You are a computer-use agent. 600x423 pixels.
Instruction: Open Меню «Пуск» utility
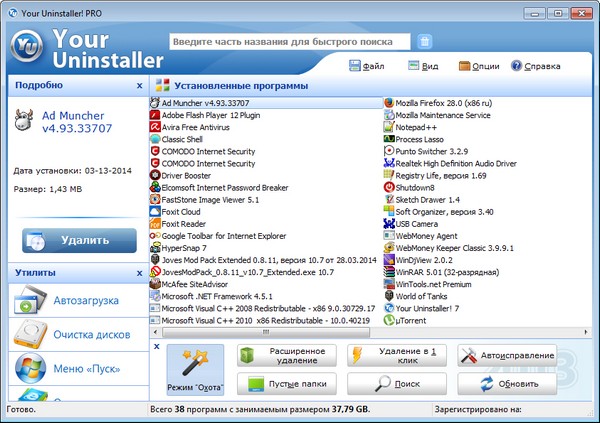tap(31, 369)
